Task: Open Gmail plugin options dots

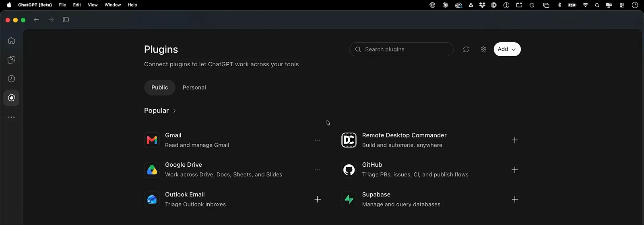Action: (318, 140)
